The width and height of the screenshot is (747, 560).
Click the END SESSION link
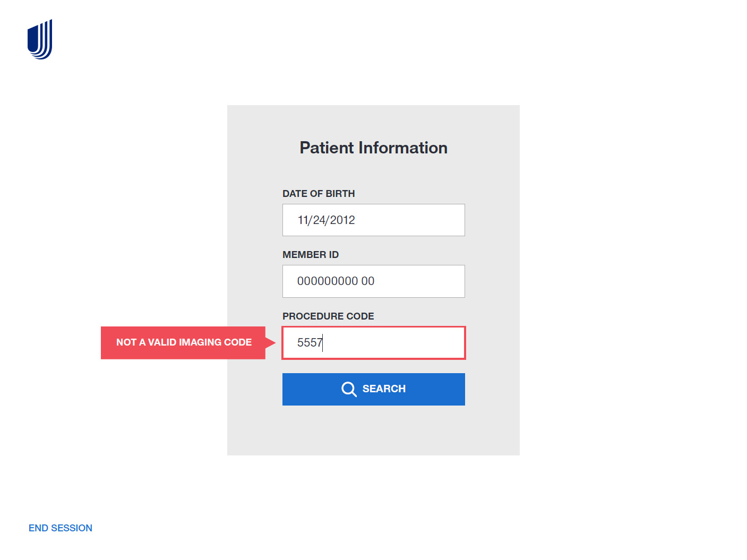pos(61,528)
